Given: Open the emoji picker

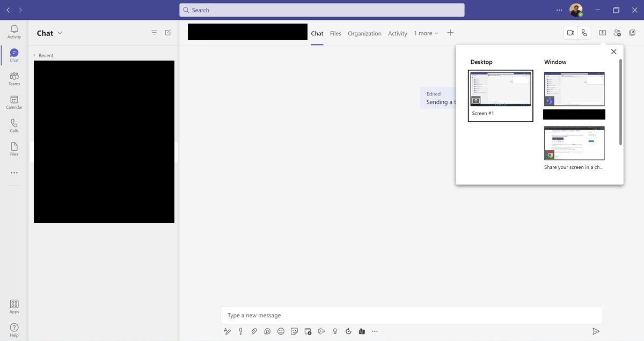Looking at the screenshot, I should pos(281,331).
